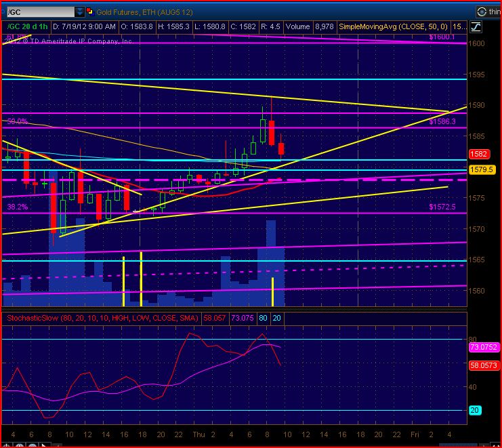Click the 'D: 7/19/12 9:00 AM' date readout
Image resolution: width=502 pixels, height=448 pixels.
[84, 26]
